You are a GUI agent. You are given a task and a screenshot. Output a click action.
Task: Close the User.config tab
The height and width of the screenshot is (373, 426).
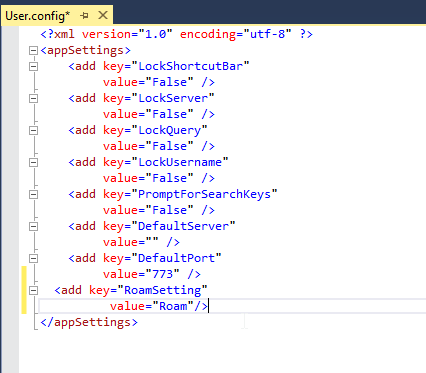(x=103, y=15)
